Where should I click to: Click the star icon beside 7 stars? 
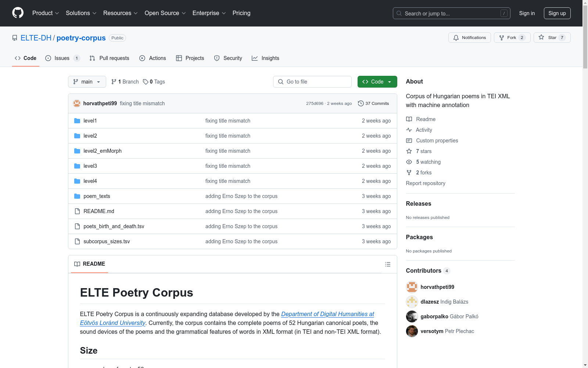point(409,151)
